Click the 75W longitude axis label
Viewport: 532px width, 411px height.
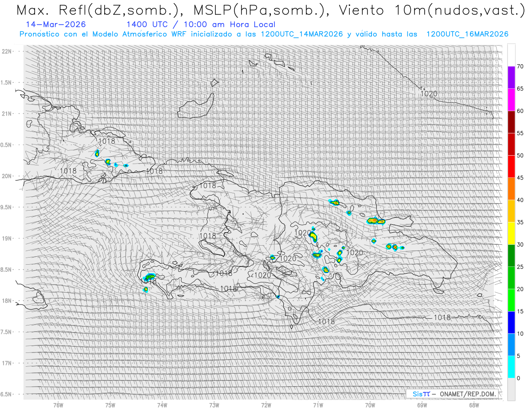110,405
